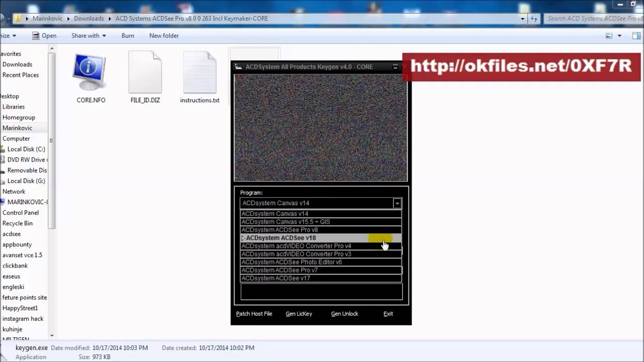This screenshot has width=644, height=362.
Task: Open Recycle Bin in the navigation pane
Action: point(17,223)
